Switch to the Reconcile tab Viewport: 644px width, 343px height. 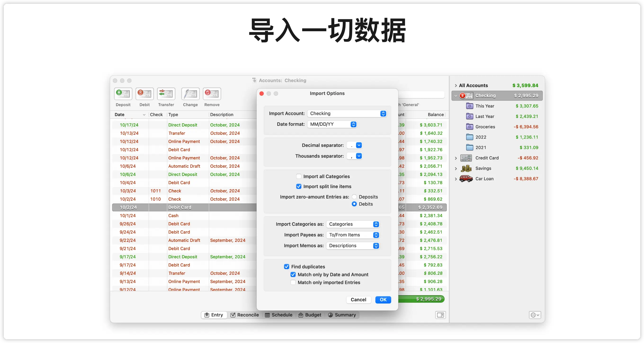tap(245, 315)
